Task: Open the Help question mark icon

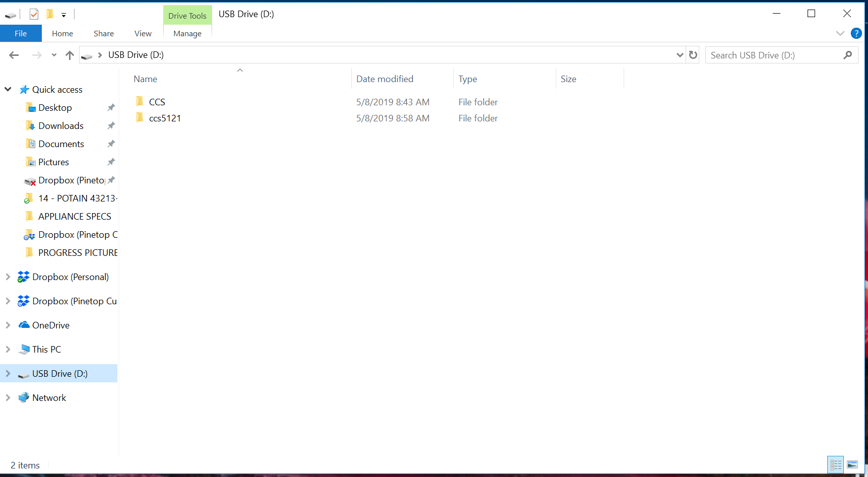Action: click(855, 33)
